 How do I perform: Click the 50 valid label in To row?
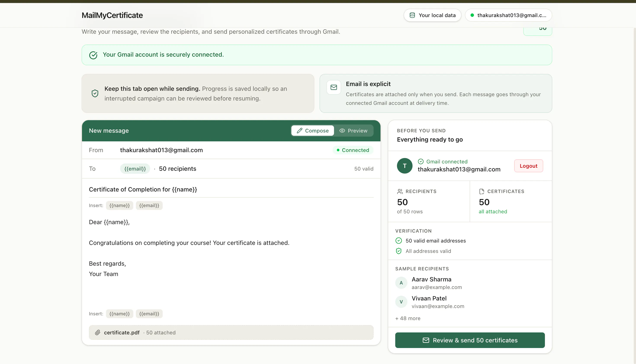pyautogui.click(x=364, y=169)
